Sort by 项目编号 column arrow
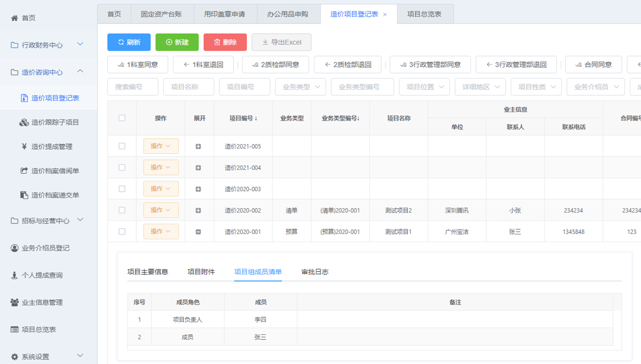 [x=256, y=118]
